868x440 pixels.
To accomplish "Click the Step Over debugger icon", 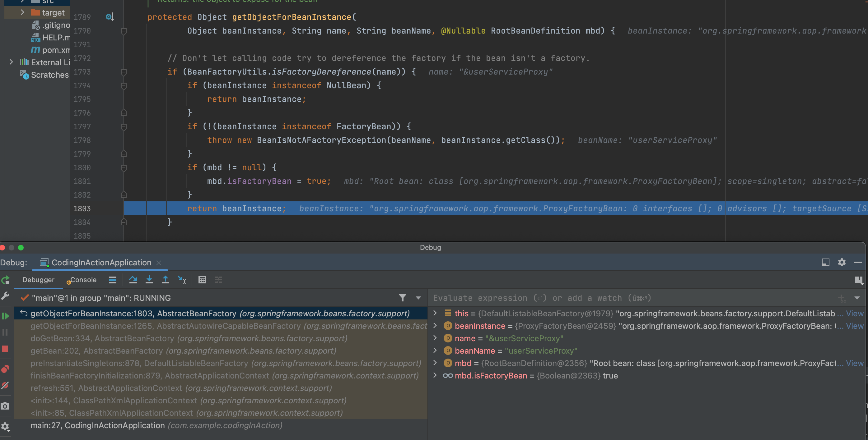I will pyautogui.click(x=133, y=280).
